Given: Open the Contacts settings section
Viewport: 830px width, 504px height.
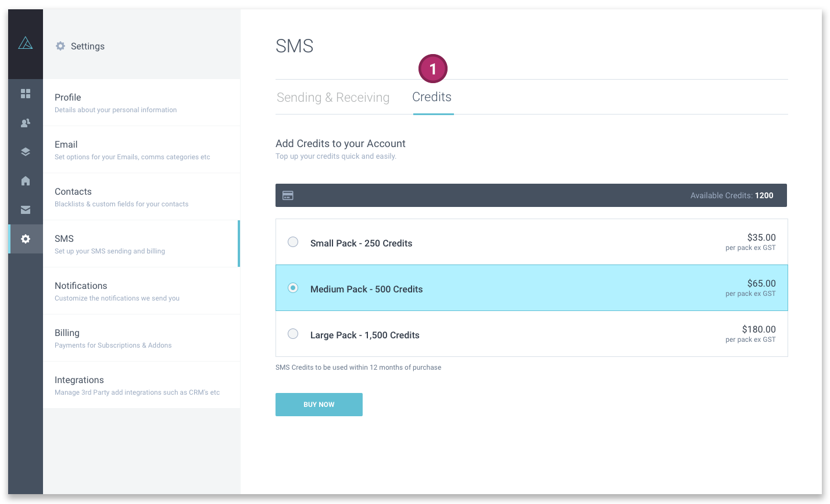Looking at the screenshot, I should (x=141, y=197).
